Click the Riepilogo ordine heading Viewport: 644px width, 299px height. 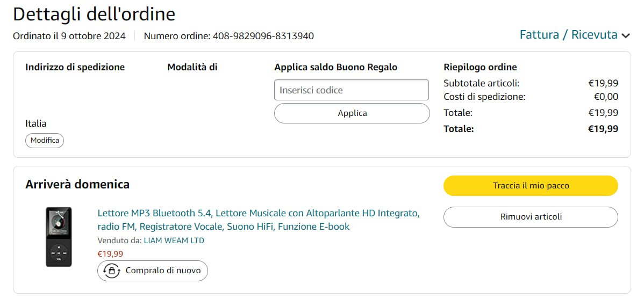tap(480, 67)
